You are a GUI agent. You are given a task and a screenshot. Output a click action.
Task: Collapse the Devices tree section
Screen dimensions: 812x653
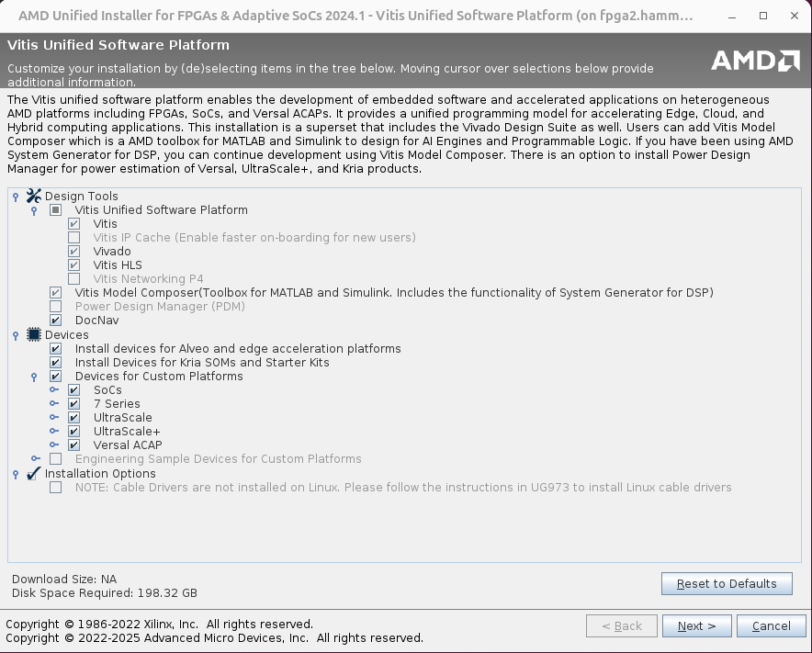(x=16, y=335)
